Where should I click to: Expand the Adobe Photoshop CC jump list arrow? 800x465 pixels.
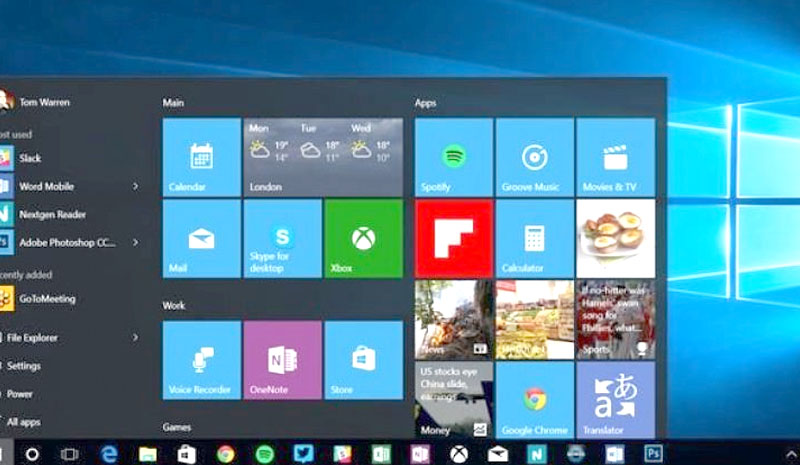pos(136,242)
